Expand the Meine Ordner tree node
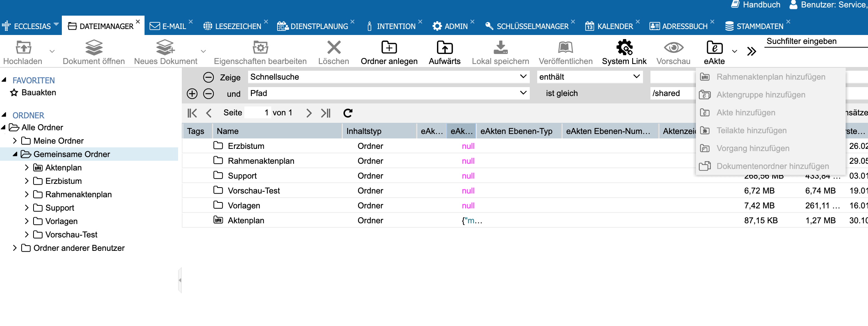This screenshot has width=868, height=326. point(15,141)
